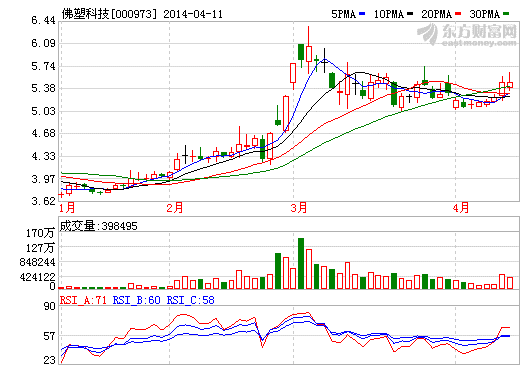
Task: Click the 3月 month label
Action: pos(299,208)
